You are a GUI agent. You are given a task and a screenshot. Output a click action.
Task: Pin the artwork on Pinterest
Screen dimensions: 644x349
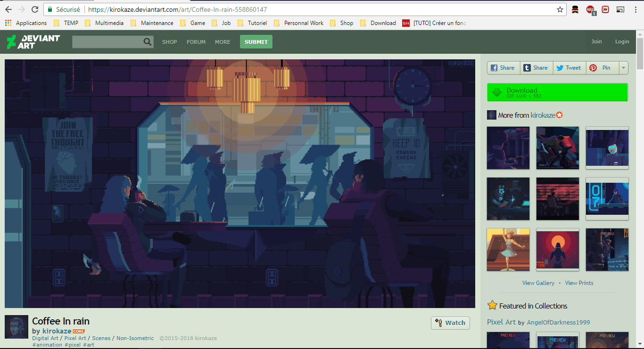tap(601, 68)
